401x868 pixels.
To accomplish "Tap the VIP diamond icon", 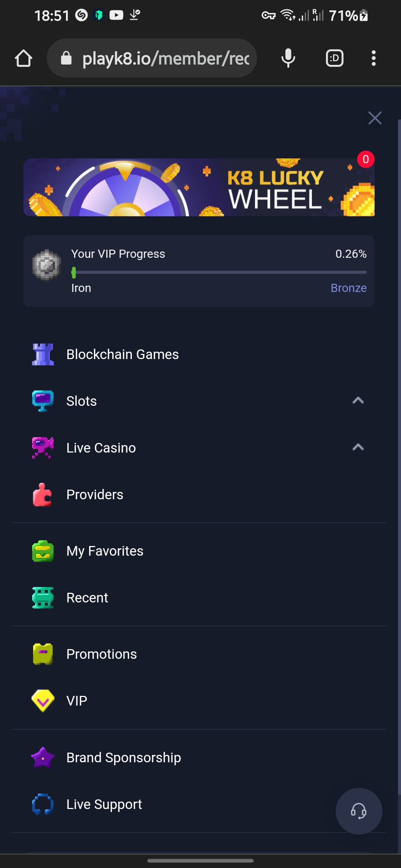I will click(x=43, y=701).
